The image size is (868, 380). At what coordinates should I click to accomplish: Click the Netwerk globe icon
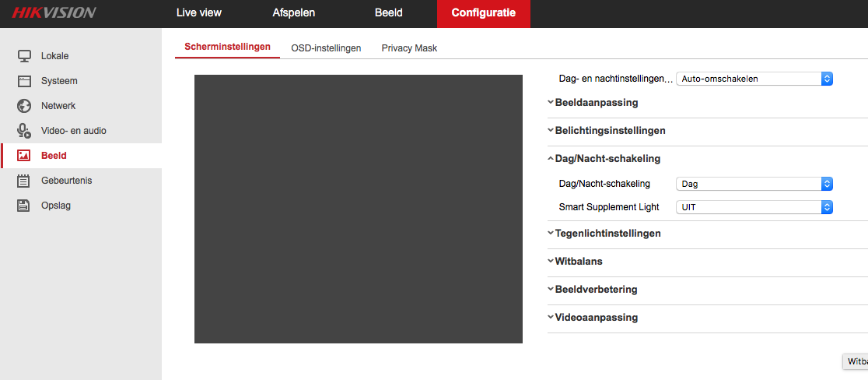pyautogui.click(x=24, y=106)
